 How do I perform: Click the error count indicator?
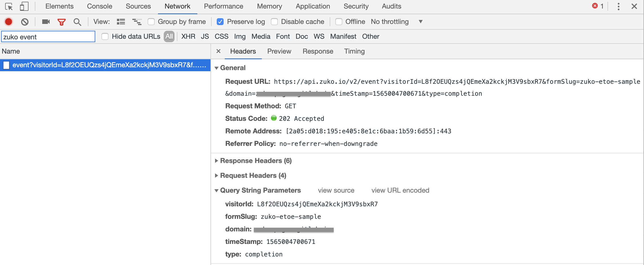(598, 6)
